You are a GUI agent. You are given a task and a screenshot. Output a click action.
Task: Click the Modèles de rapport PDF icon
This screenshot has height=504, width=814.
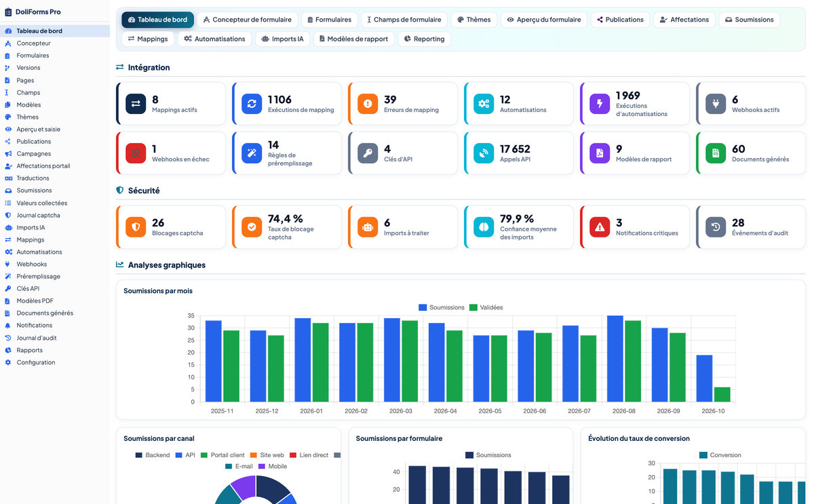(x=600, y=153)
